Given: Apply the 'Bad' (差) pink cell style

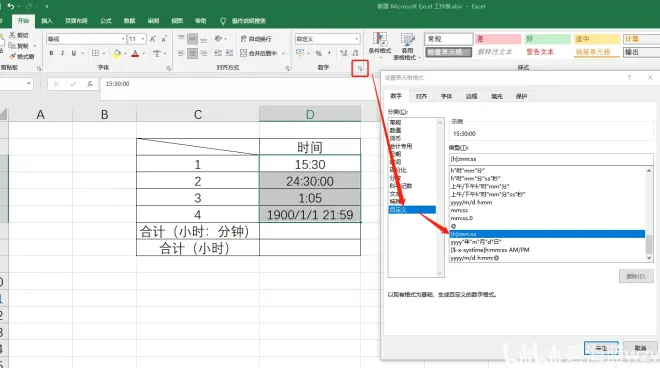Looking at the screenshot, I should (x=498, y=39).
